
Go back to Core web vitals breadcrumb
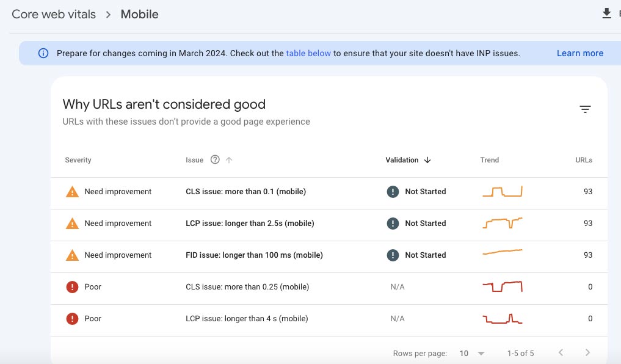coord(54,14)
